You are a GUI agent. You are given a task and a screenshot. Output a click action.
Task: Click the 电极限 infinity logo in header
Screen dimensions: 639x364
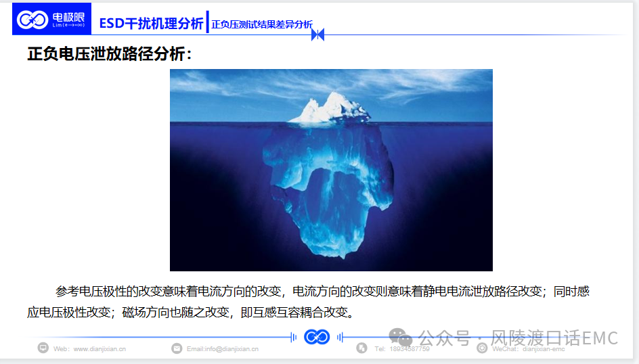[x=51, y=19]
